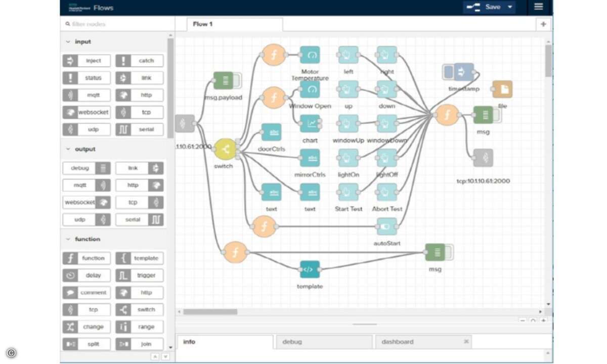
Task: Collapse the output palette category
Action: click(68, 149)
